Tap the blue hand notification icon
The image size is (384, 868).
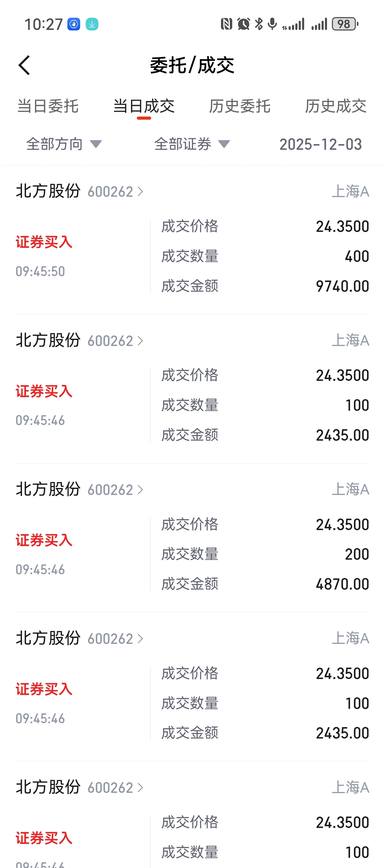[74, 24]
